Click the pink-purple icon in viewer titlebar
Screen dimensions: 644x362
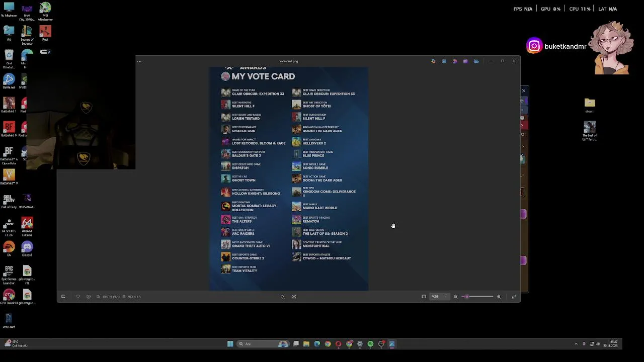pyautogui.click(x=455, y=61)
